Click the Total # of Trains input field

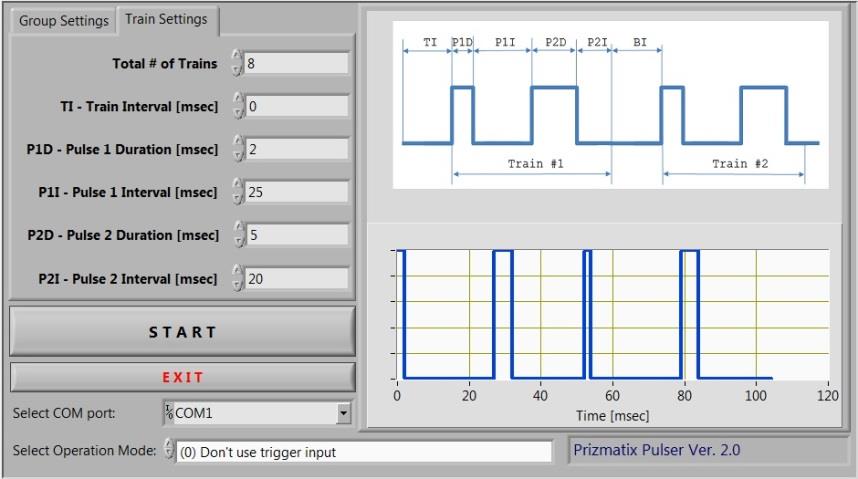pyautogui.click(x=296, y=63)
